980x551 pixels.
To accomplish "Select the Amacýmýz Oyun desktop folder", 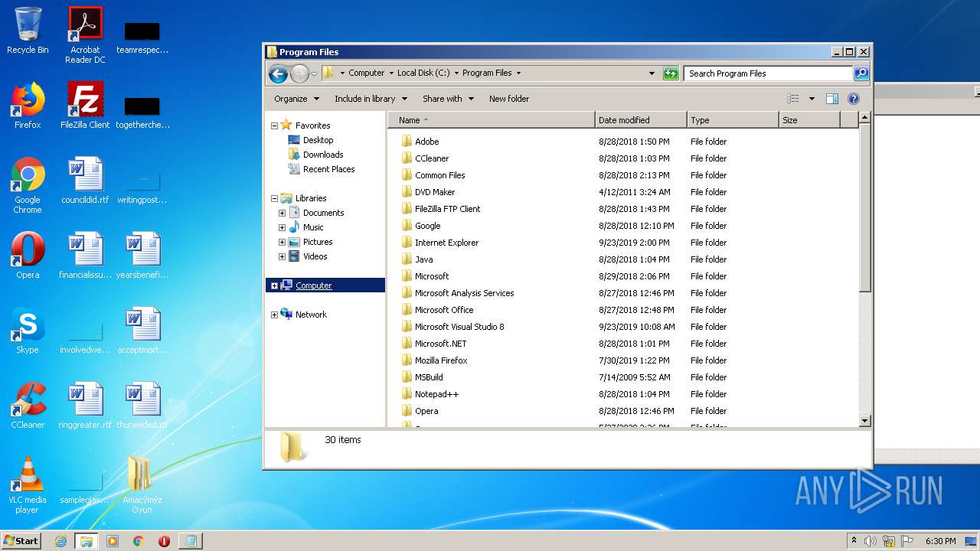I will tap(142, 485).
